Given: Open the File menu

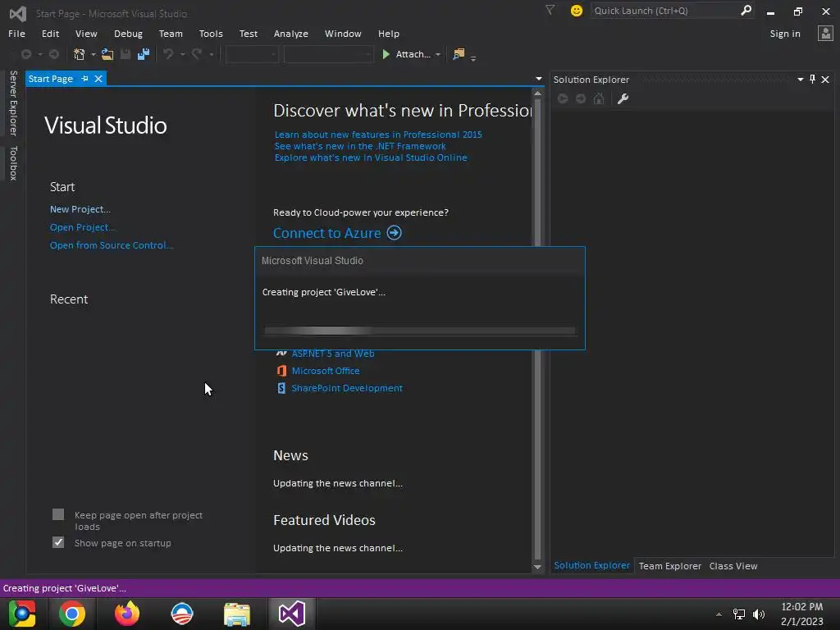Looking at the screenshot, I should 16,33.
